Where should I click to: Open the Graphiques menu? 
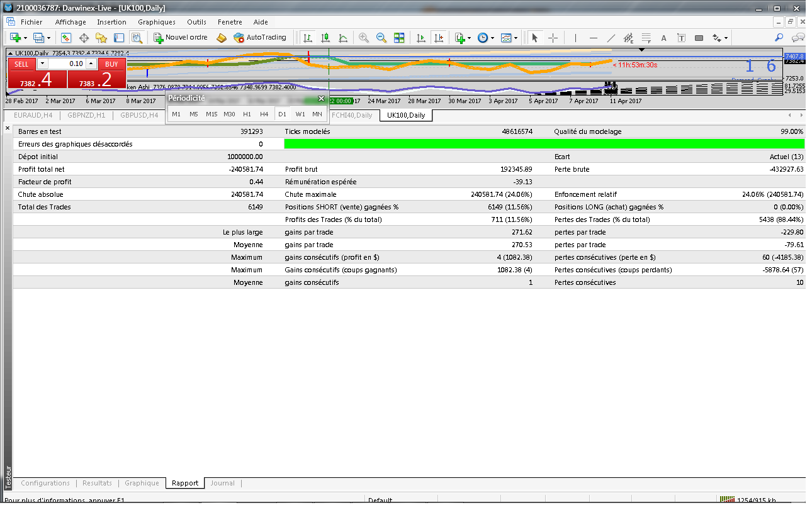(x=157, y=22)
